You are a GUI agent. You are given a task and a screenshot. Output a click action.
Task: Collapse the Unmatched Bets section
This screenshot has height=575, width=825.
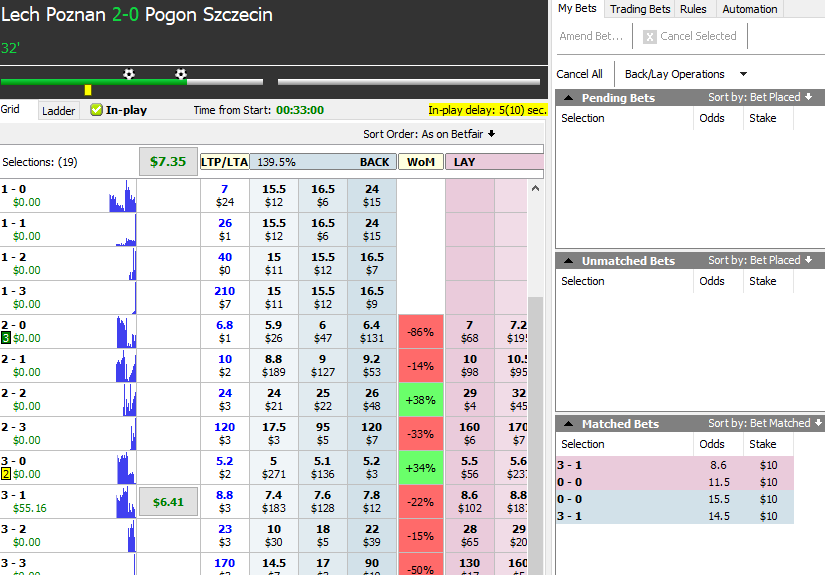pyautogui.click(x=568, y=260)
